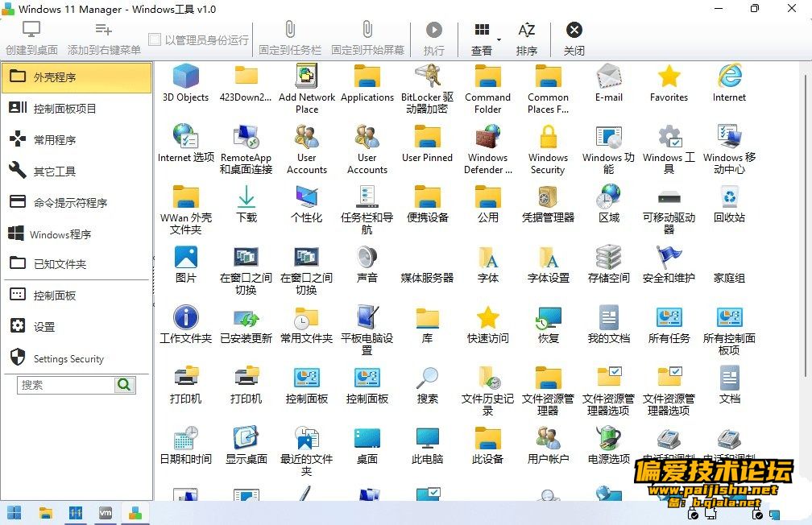The height and width of the screenshot is (525, 812).
Task: Focus the 搜索 input field
Action: 66,385
